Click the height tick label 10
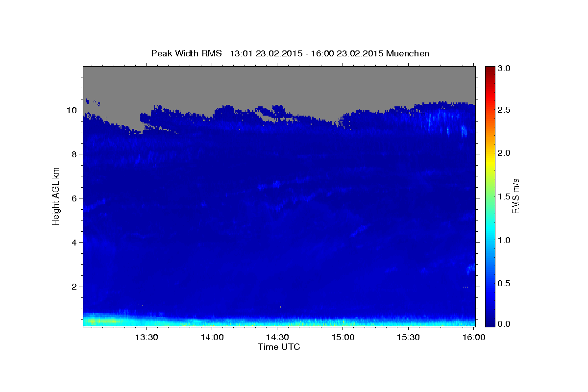The height and width of the screenshot is (392, 588). pos(72,110)
